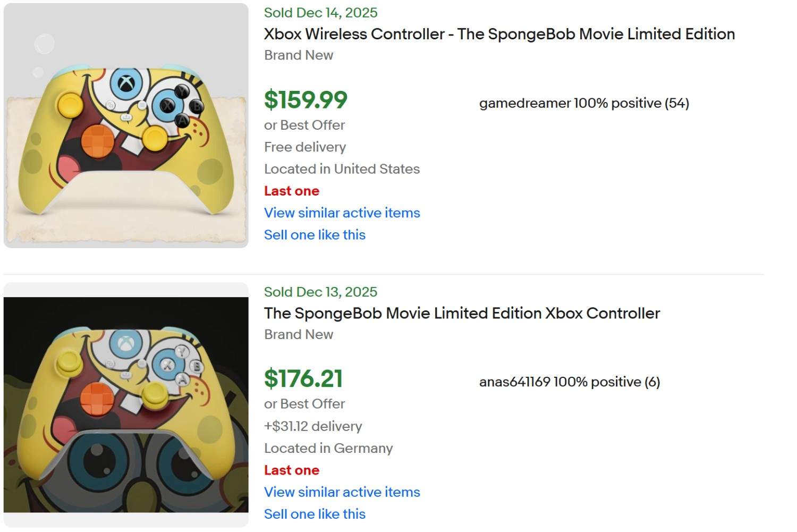Select Sell one like this under second listing
Viewport: 797px width, 532px height.
click(x=315, y=514)
